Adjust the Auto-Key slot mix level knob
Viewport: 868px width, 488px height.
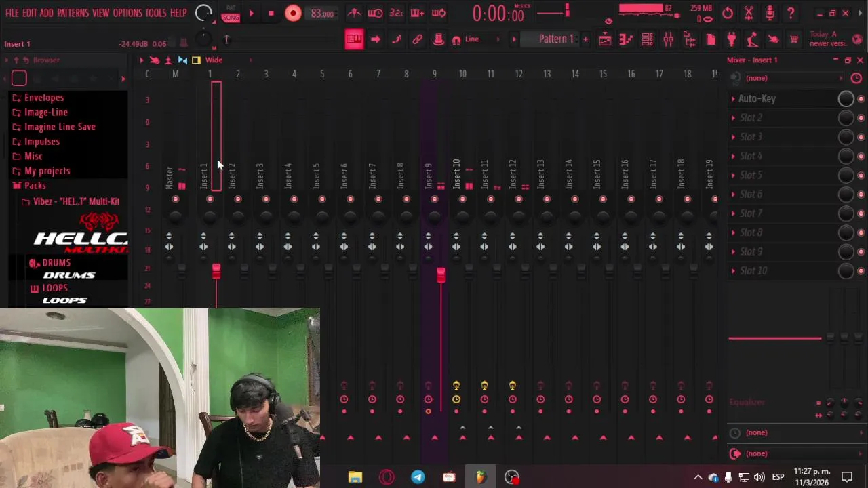(846, 99)
